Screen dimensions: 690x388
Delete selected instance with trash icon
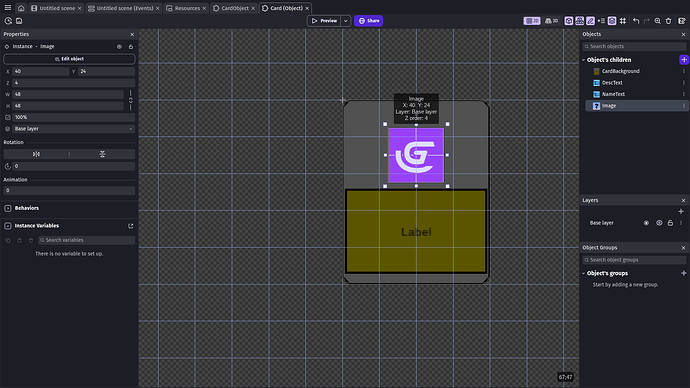[668, 21]
